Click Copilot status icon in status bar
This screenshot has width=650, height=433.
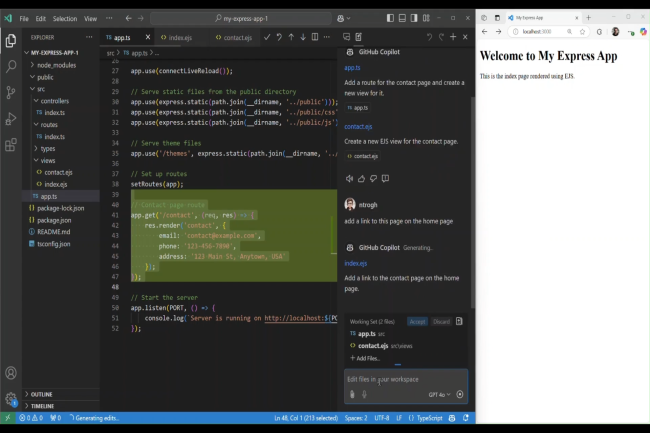click(452, 418)
